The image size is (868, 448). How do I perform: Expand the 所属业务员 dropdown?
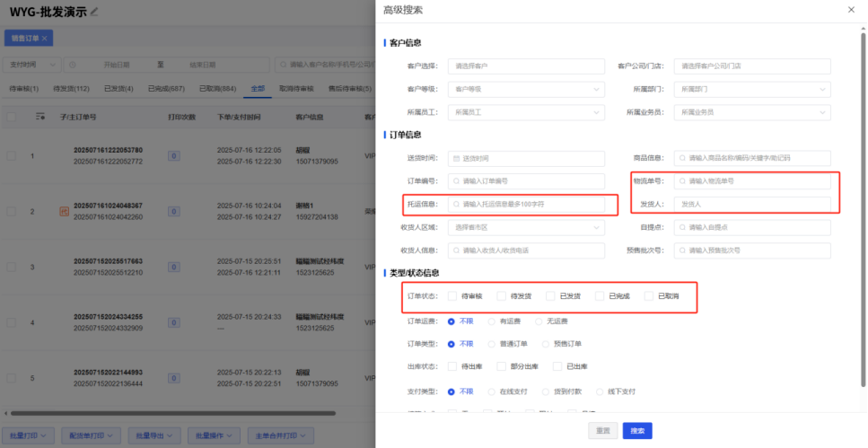(x=752, y=112)
